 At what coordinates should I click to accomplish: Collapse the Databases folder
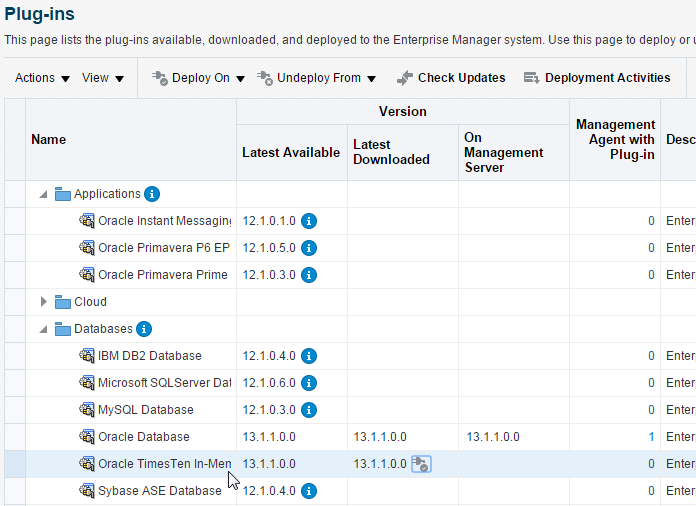pos(43,329)
